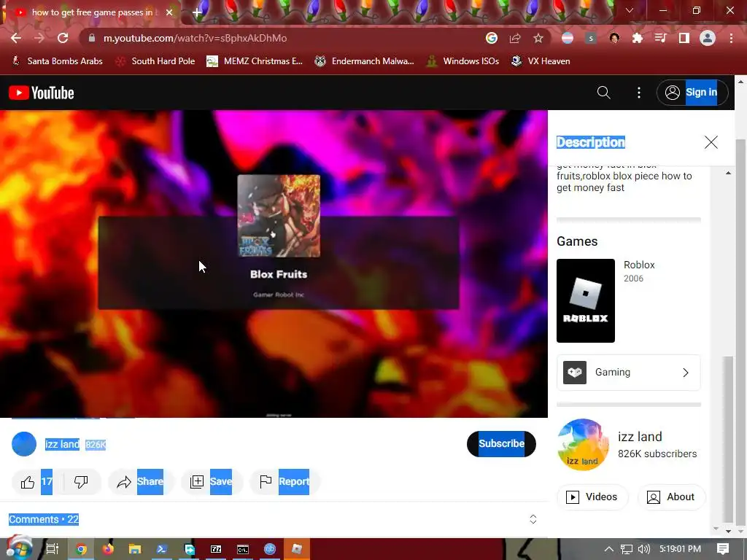Click the Share button under video
Viewport: 747px width, 560px height.
click(141, 482)
